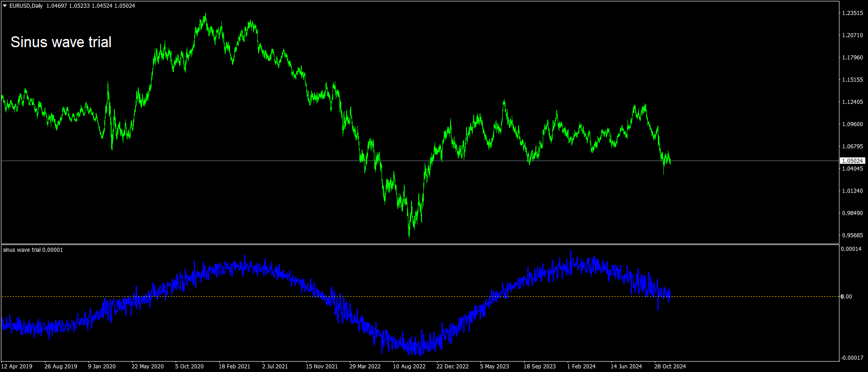This screenshot has height=372, width=868.
Task: Click the 14 Jun 2024 date label
Action: coord(627,367)
